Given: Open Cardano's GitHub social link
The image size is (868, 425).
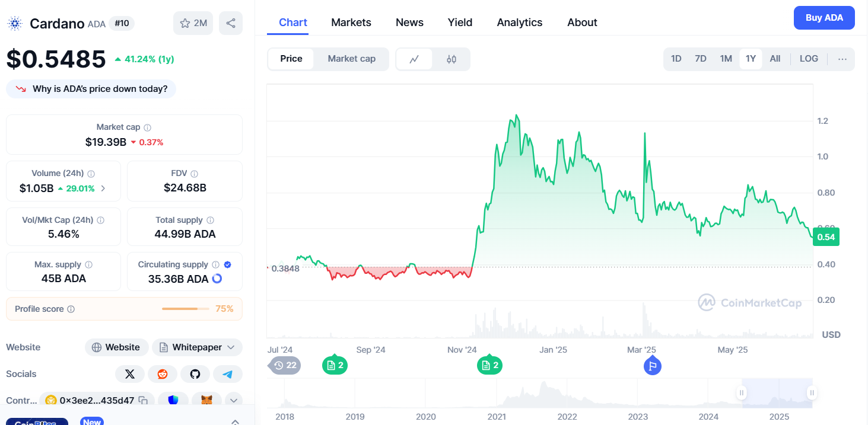Looking at the screenshot, I should tap(195, 374).
